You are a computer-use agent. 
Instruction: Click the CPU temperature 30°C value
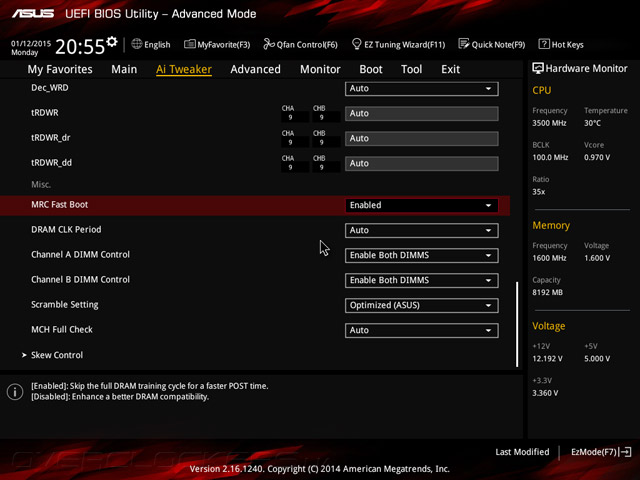coord(592,123)
